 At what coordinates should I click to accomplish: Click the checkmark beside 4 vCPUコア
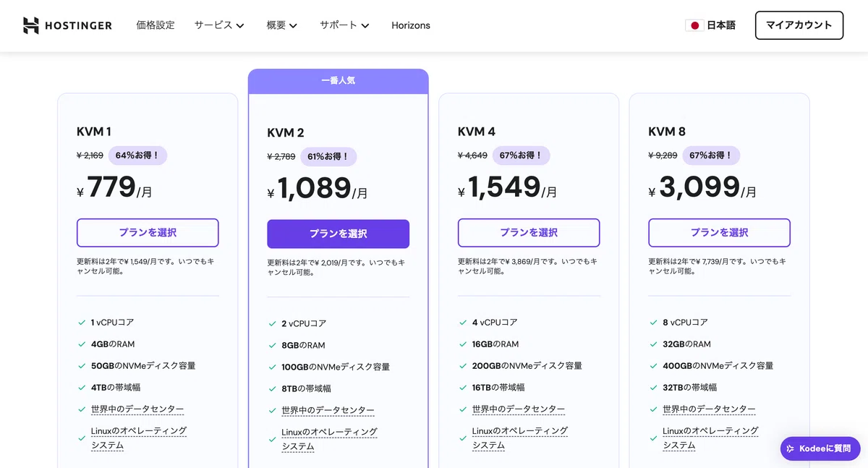[463, 323]
